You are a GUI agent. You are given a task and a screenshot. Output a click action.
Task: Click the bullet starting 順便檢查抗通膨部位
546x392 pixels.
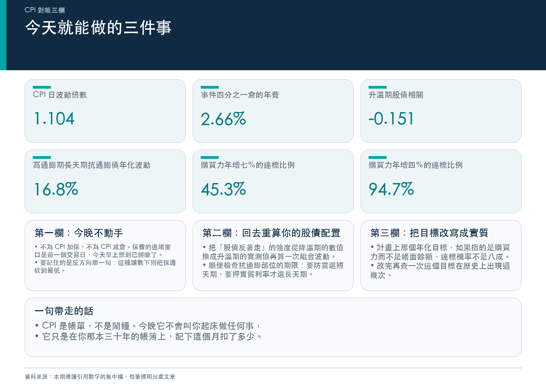pos(273,270)
